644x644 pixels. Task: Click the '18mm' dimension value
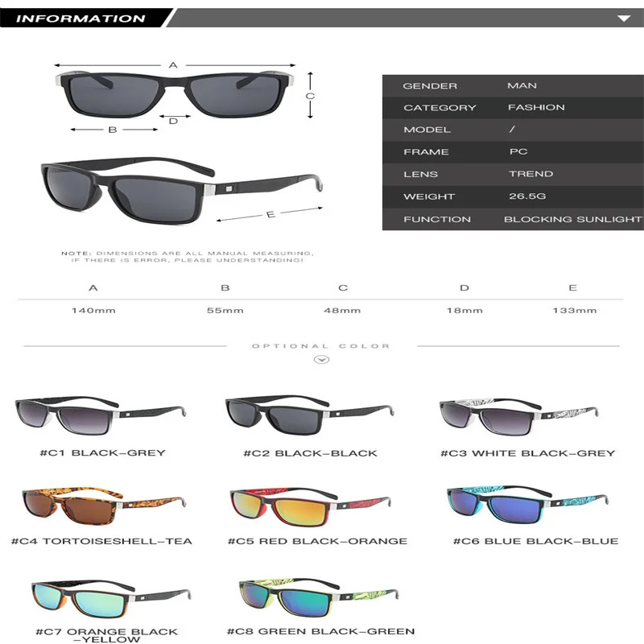(464, 311)
